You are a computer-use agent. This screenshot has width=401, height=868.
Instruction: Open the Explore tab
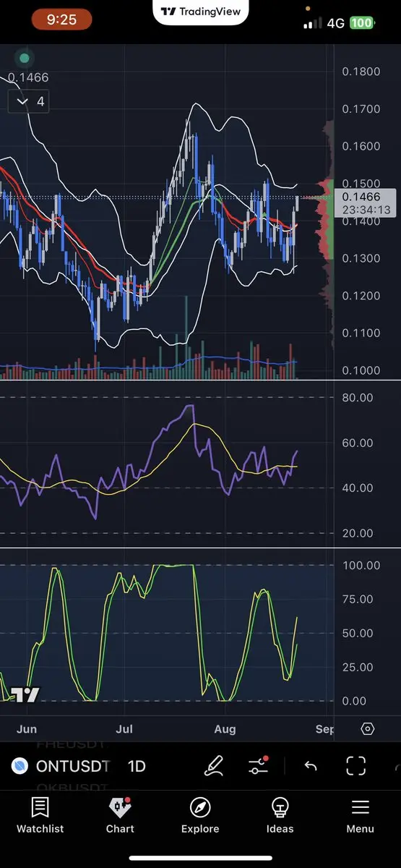pos(200,815)
